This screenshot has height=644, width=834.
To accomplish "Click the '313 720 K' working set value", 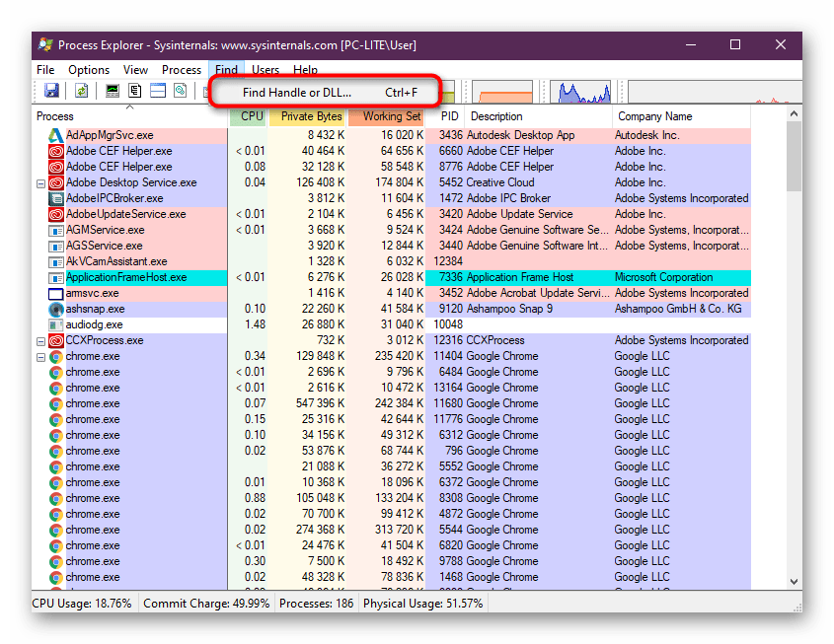I will click(x=399, y=530).
